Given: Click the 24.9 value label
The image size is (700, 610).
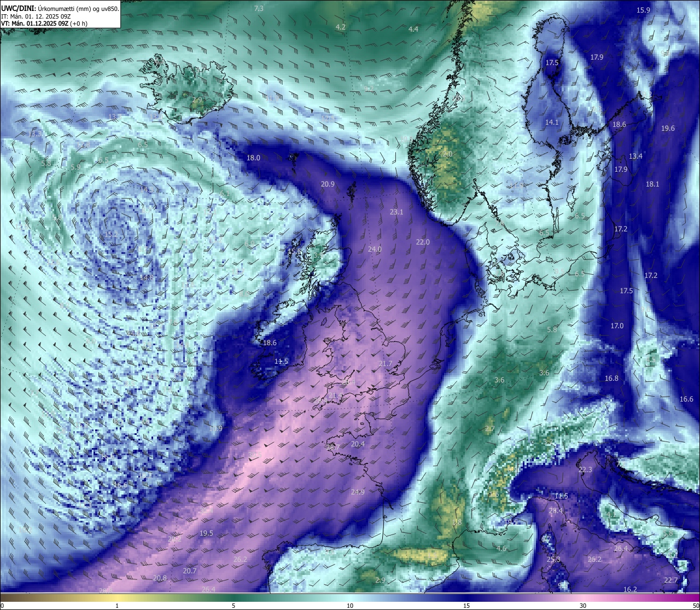Looking at the screenshot, I should click(358, 492).
